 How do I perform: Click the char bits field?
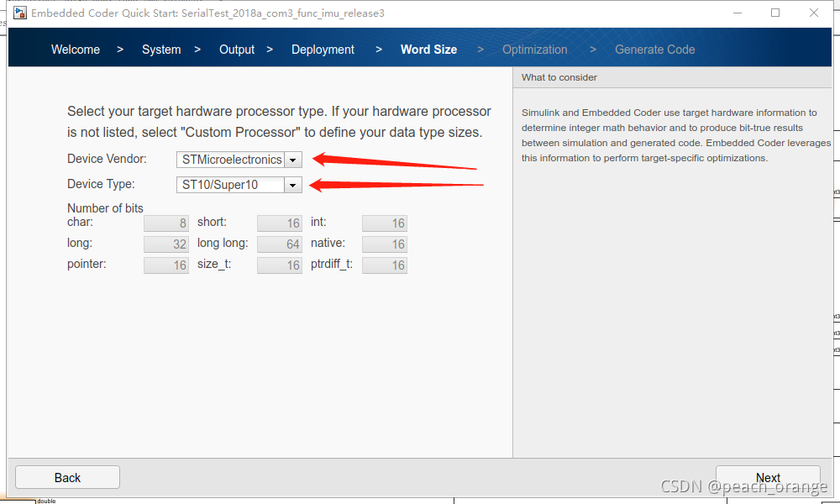point(166,223)
